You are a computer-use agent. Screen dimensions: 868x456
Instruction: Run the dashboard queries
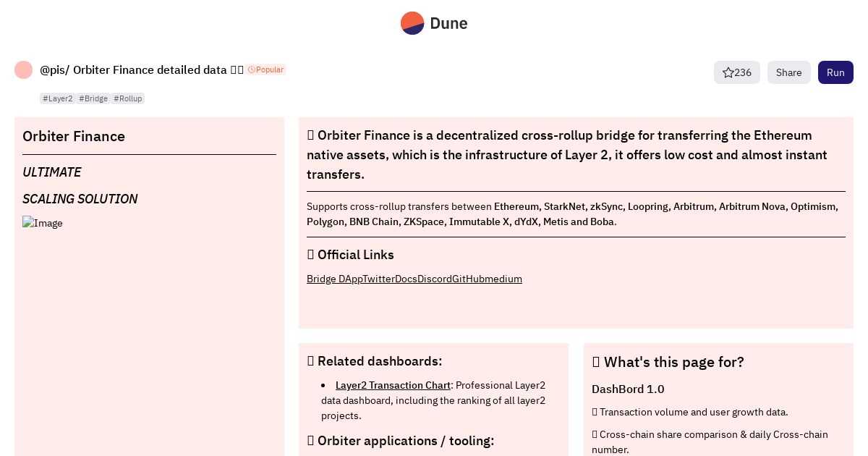click(x=835, y=72)
